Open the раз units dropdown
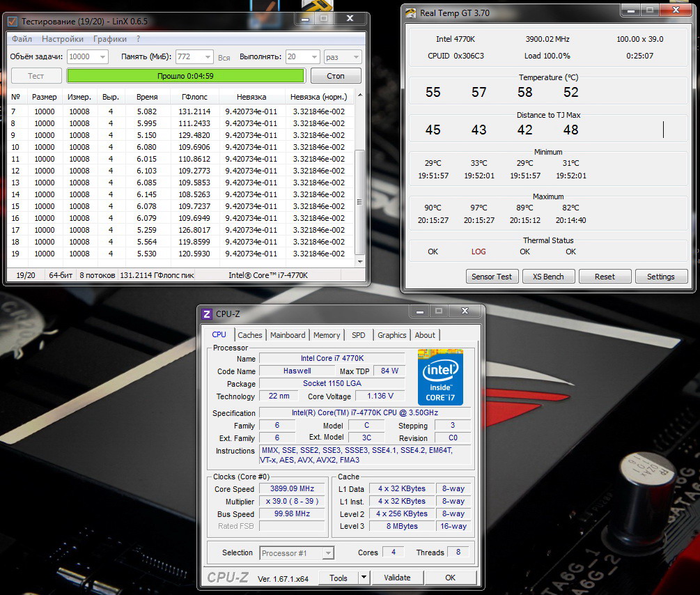The height and width of the screenshot is (595, 700). 343,56
